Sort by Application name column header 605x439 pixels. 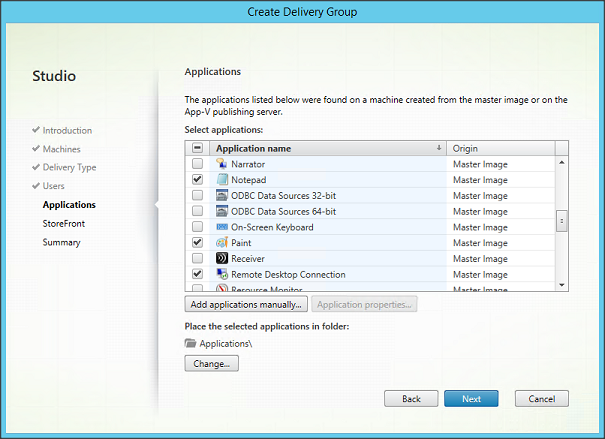click(x=328, y=148)
